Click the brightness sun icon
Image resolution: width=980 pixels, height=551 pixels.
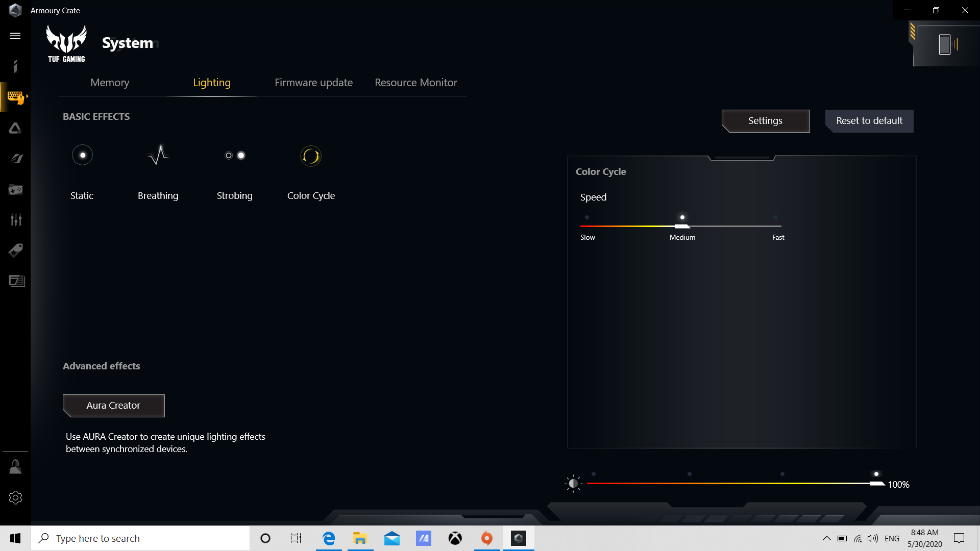[x=573, y=483]
